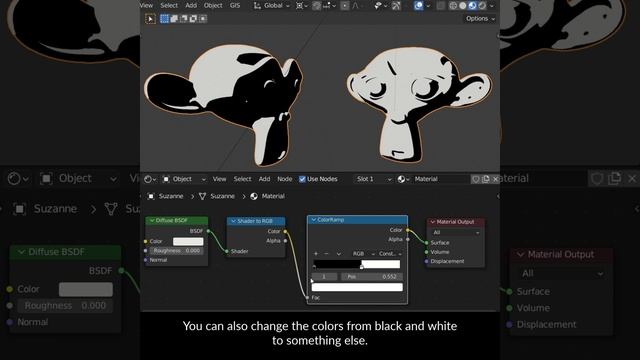Viewport: 640px width, 360px height.
Task: Click the Diffuse BSDF Color swatch
Action: pyautogui.click(x=188, y=241)
